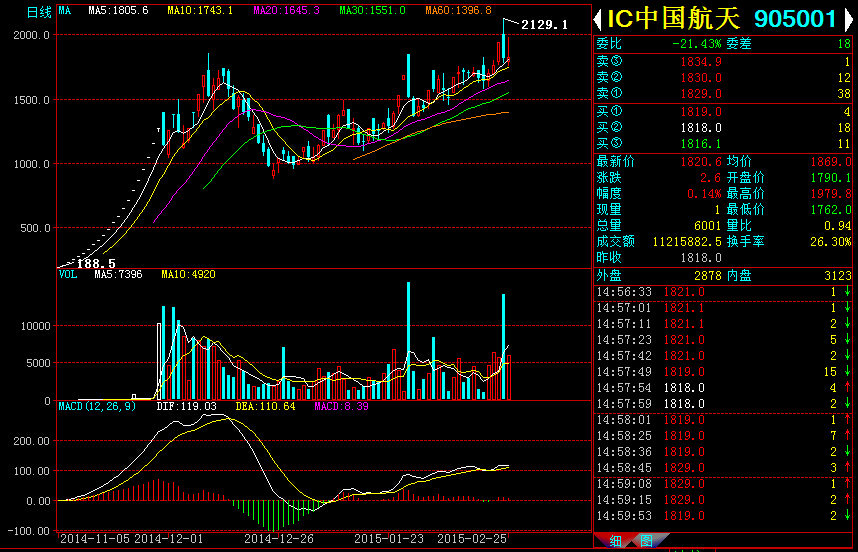Select the 最新价 value 1820.6
The image size is (858, 552).
[x=701, y=162]
